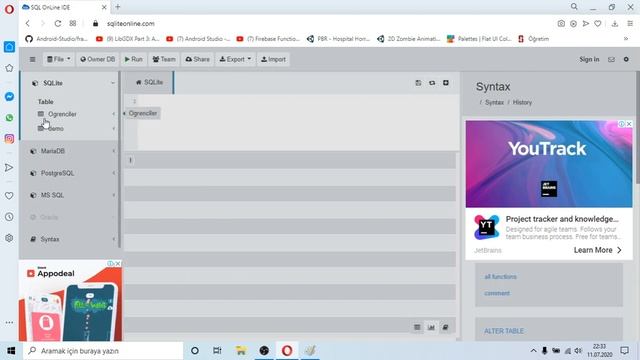Open Opera sidebar settings gear
Screen dimensions: 640x360
tap(9, 238)
